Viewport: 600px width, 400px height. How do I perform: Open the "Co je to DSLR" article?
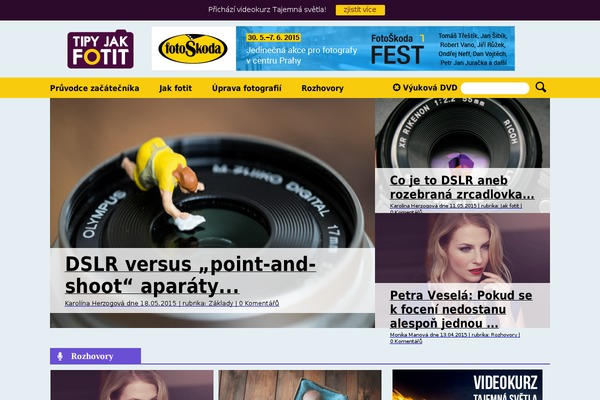tap(462, 187)
